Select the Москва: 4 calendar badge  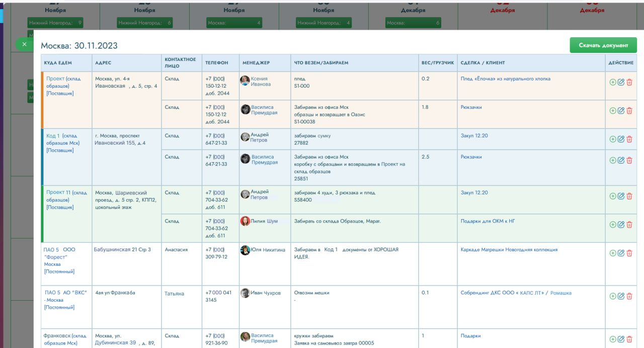(234, 23)
